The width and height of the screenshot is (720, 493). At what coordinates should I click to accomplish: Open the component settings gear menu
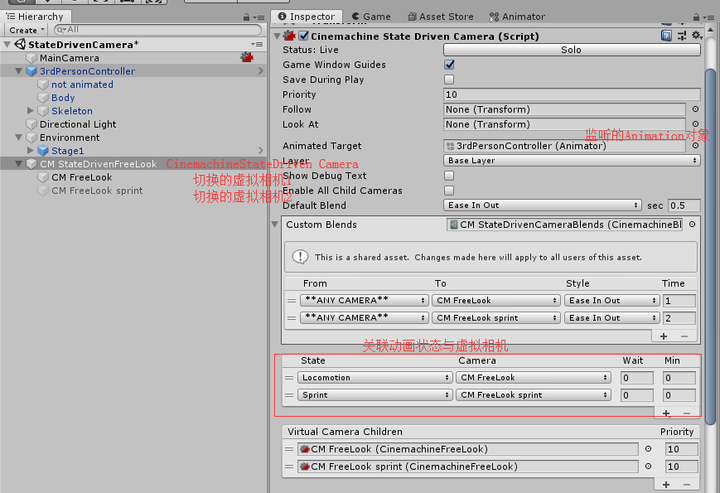coord(697,35)
